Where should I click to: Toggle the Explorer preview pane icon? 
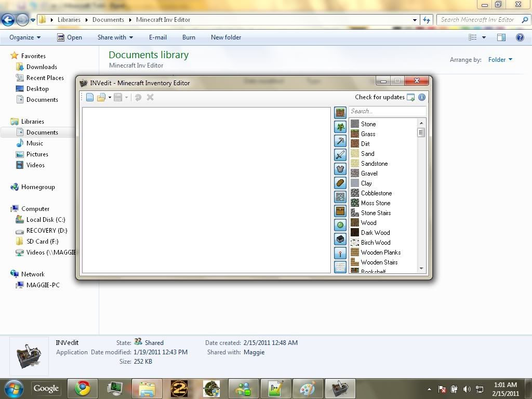point(501,37)
